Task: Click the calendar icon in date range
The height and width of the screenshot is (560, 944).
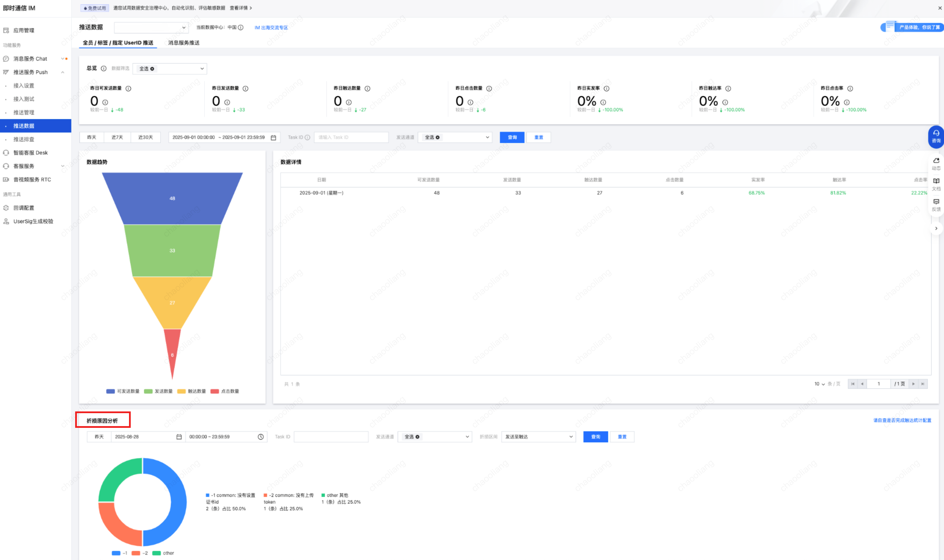Action: pos(273,138)
